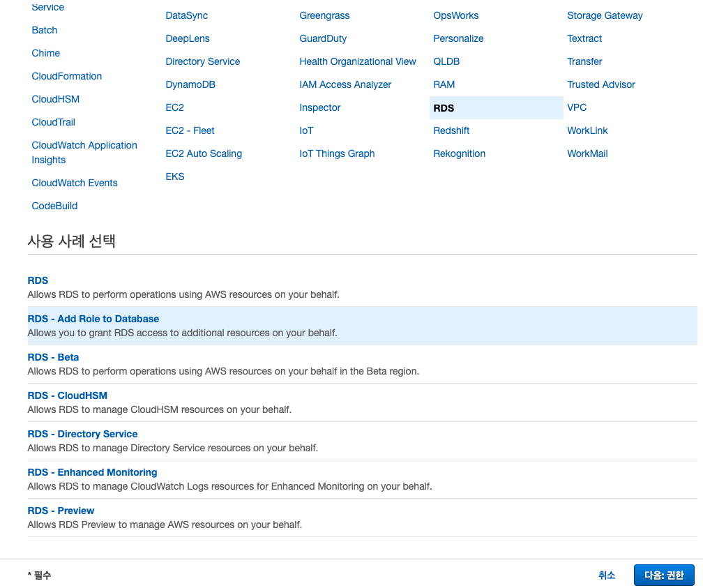Choose the Storage Gateway service
Image resolution: width=703 pixels, height=588 pixels.
(x=605, y=15)
